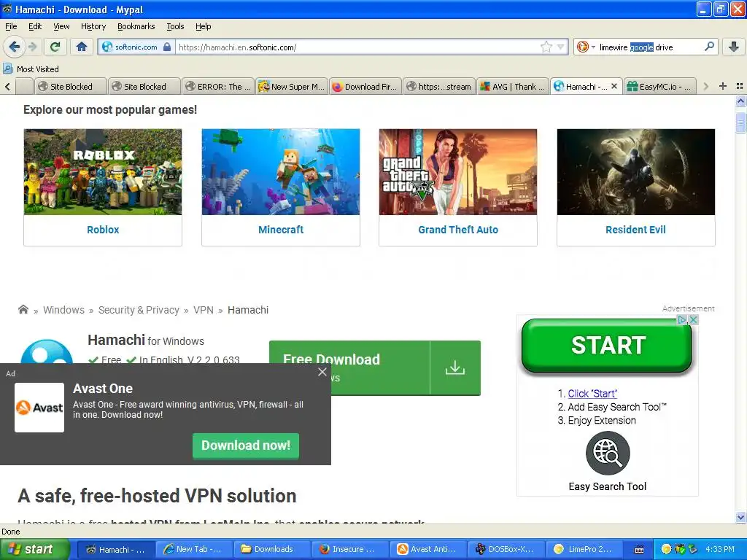Viewport: 747px width, 560px height.
Task: Click the Grand Theft Auto title link
Action: (x=458, y=230)
